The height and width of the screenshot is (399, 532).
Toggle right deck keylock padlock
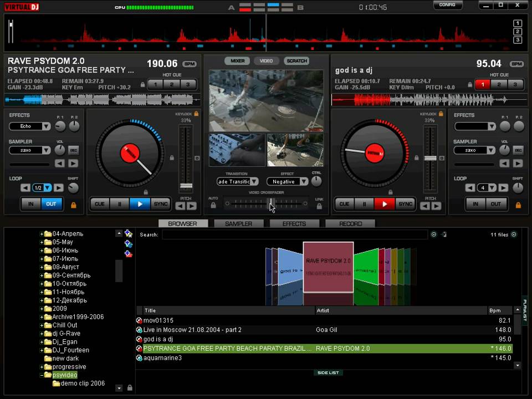(441, 114)
